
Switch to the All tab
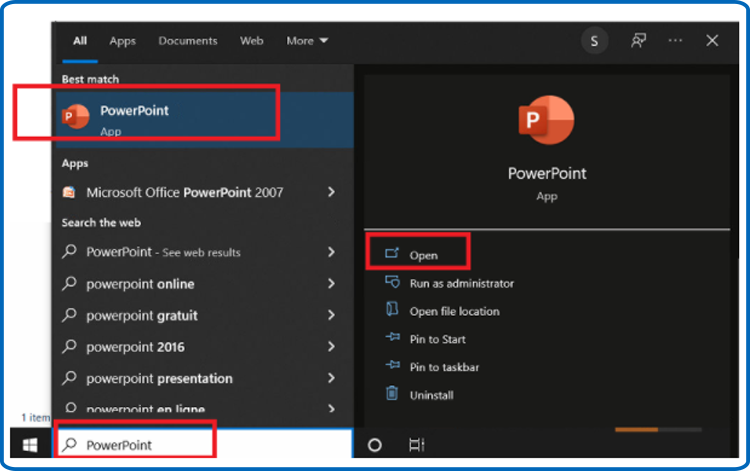tap(80, 41)
